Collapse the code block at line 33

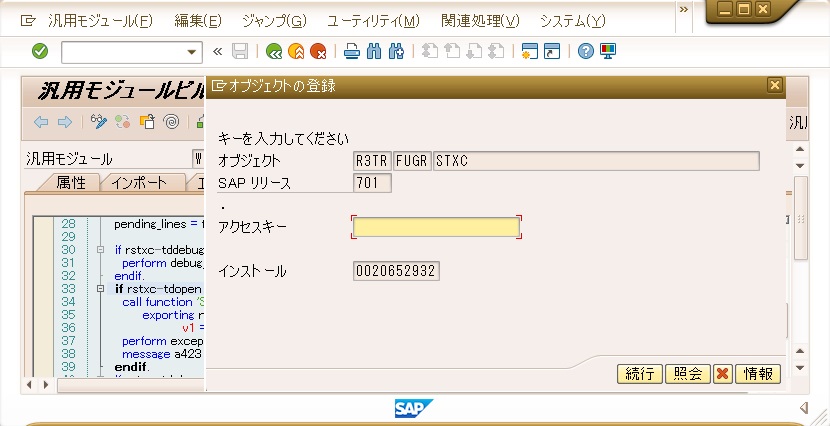[x=101, y=289]
